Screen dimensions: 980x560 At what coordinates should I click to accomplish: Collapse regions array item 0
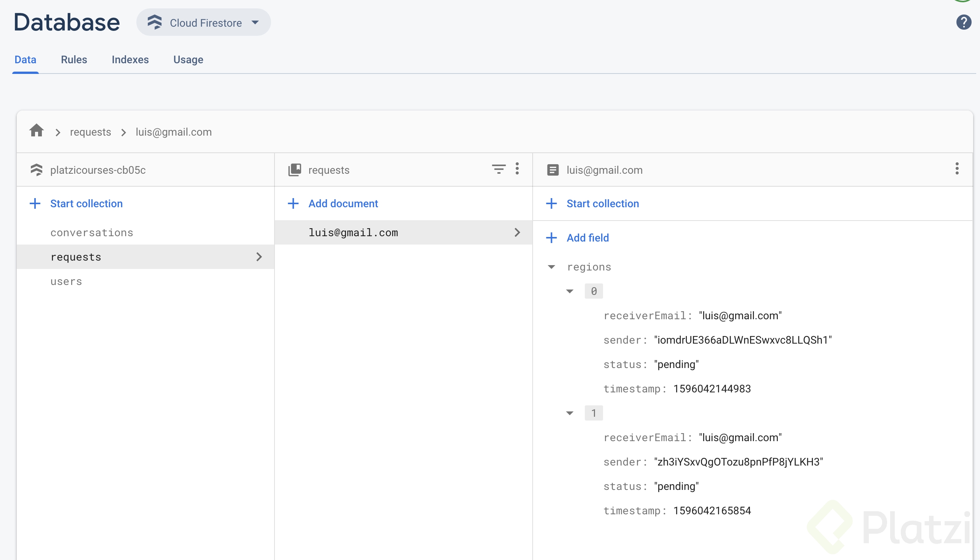coord(570,291)
